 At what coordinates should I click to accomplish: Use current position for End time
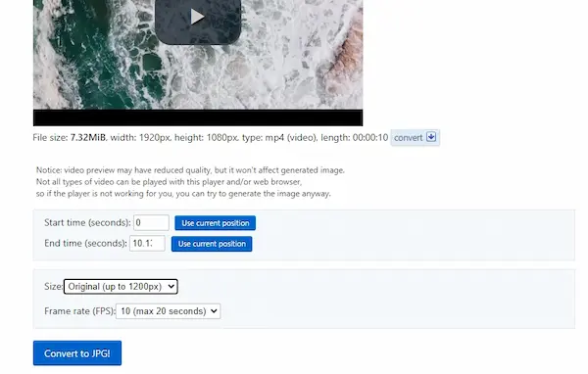point(212,244)
